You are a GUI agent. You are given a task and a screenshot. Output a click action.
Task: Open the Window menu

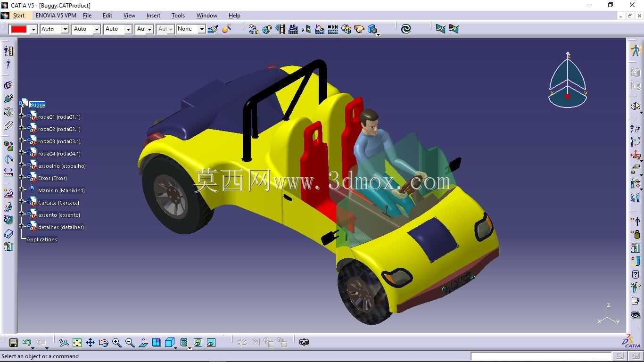(207, 16)
